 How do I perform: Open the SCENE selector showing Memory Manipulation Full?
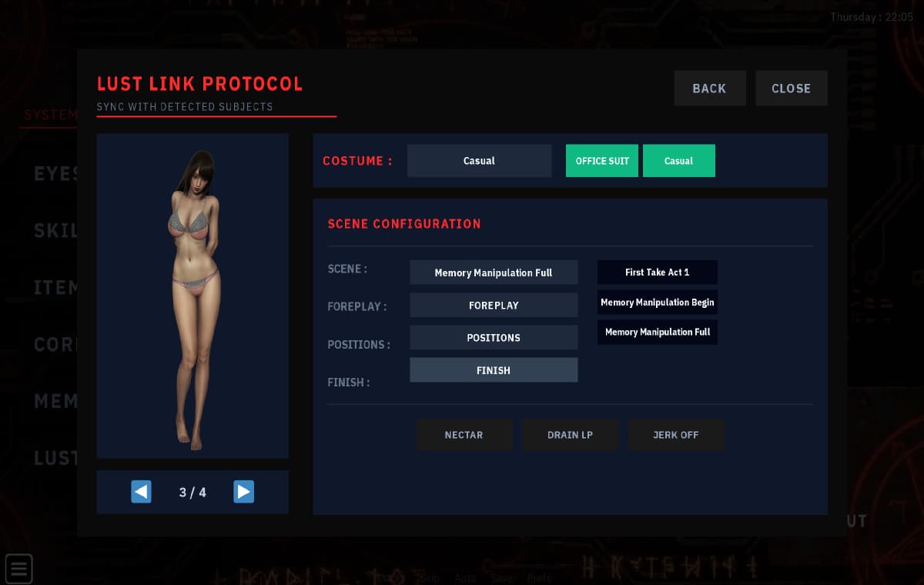tap(494, 272)
